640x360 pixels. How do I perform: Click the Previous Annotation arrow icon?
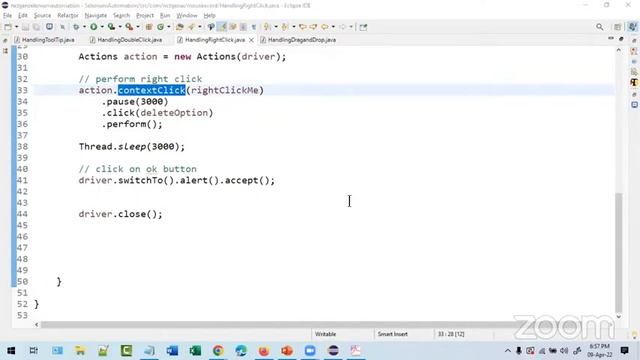pyautogui.click(x=285, y=27)
